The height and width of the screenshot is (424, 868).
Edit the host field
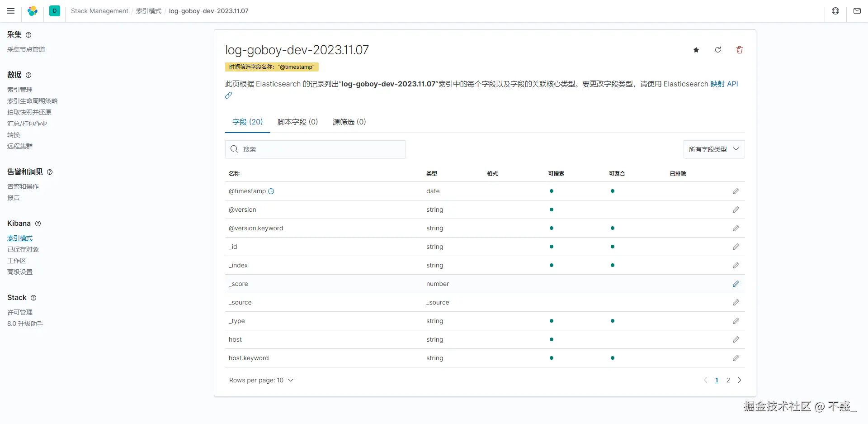(x=736, y=339)
